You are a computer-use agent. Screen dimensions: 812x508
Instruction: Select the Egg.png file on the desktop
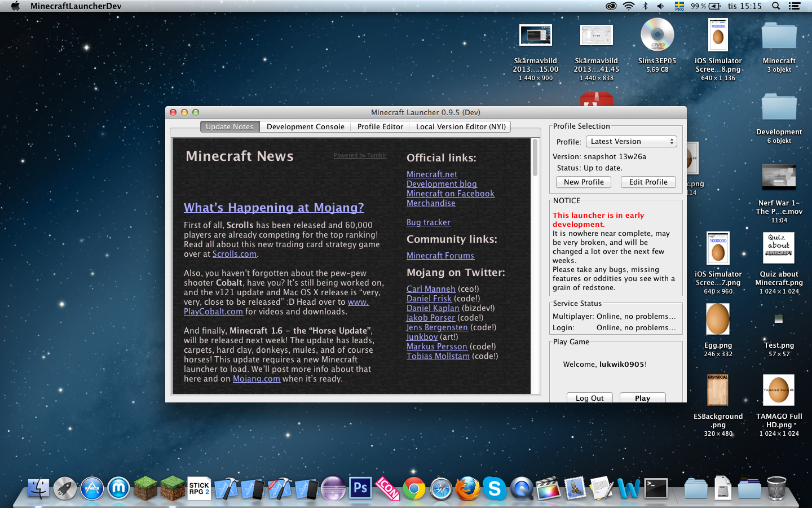click(x=718, y=320)
